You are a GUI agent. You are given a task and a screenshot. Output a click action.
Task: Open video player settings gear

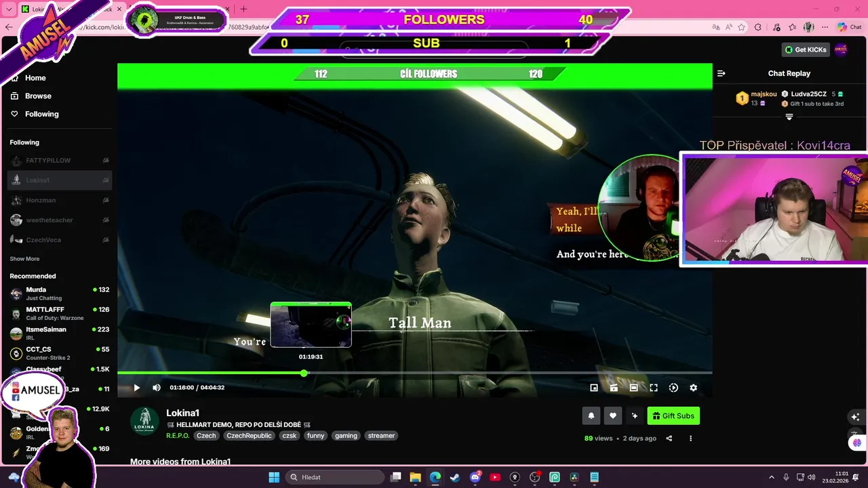(x=693, y=388)
